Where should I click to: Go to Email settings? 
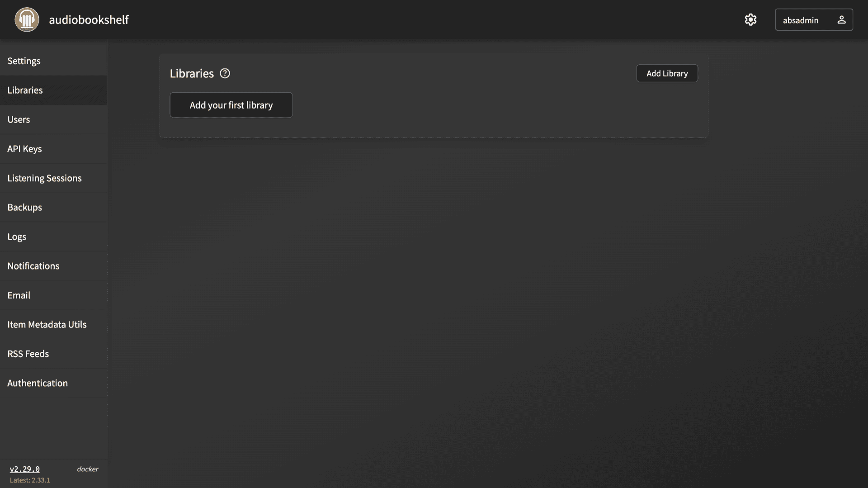point(53,295)
